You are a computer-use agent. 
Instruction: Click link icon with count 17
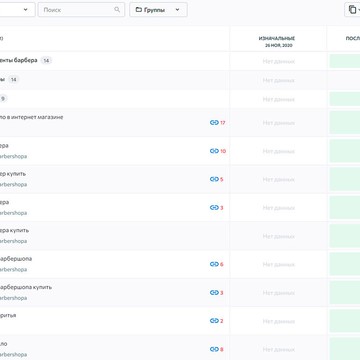pyautogui.click(x=214, y=123)
